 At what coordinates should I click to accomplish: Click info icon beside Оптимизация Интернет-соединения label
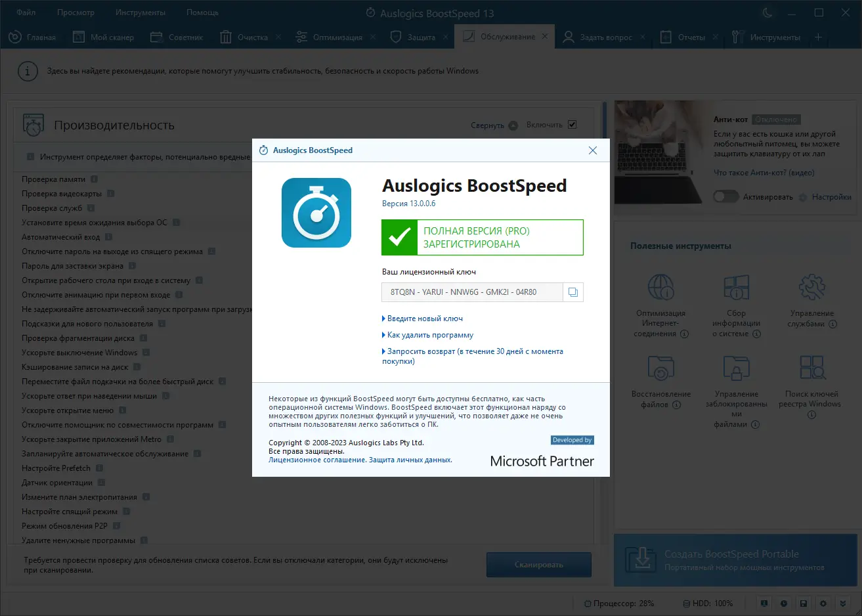tap(684, 334)
